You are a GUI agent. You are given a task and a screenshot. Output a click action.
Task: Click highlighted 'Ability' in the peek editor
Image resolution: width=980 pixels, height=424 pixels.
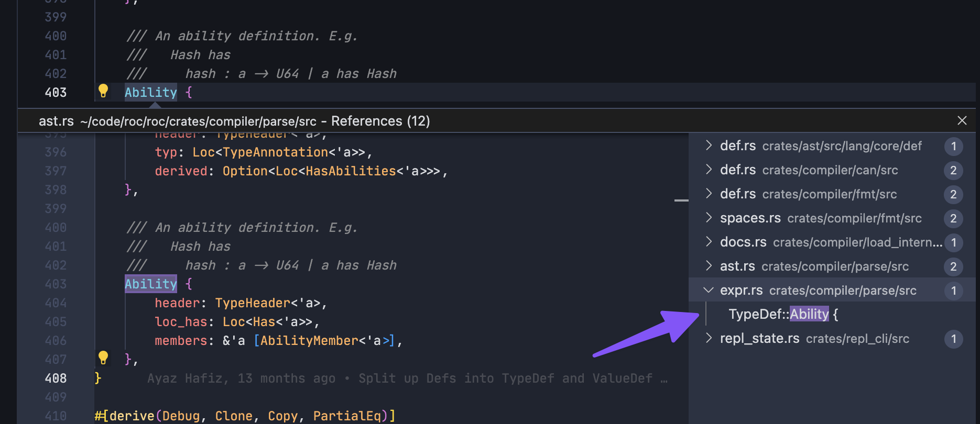click(x=151, y=284)
